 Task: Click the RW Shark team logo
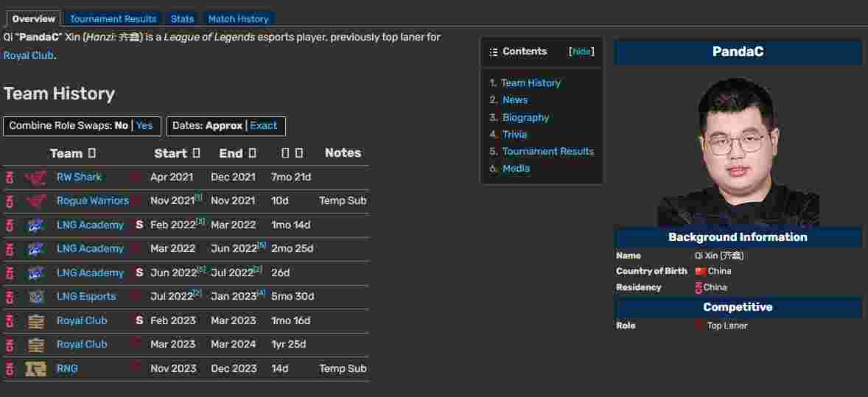coord(35,177)
